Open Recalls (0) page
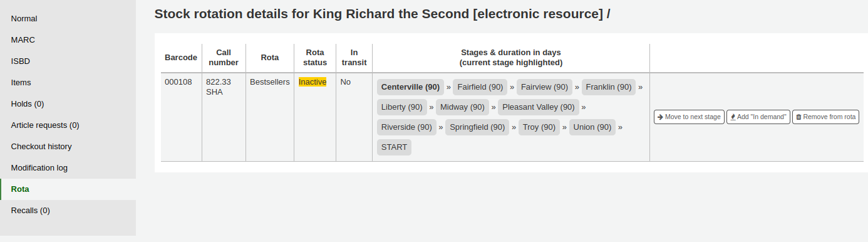Image resolution: width=868 pixels, height=242 pixels. click(68, 211)
